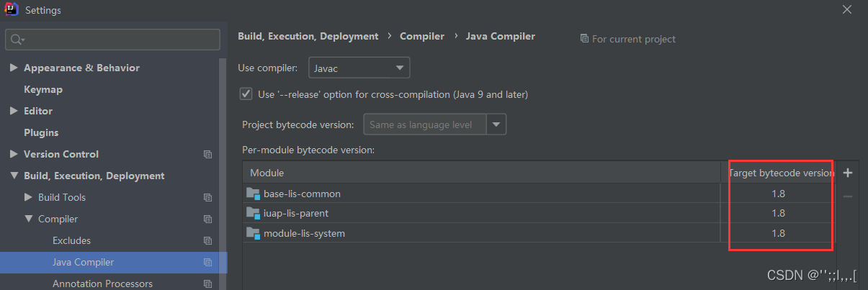The image size is (868, 290).
Task: Open the Project bytecode version dropdown
Action: [496, 124]
